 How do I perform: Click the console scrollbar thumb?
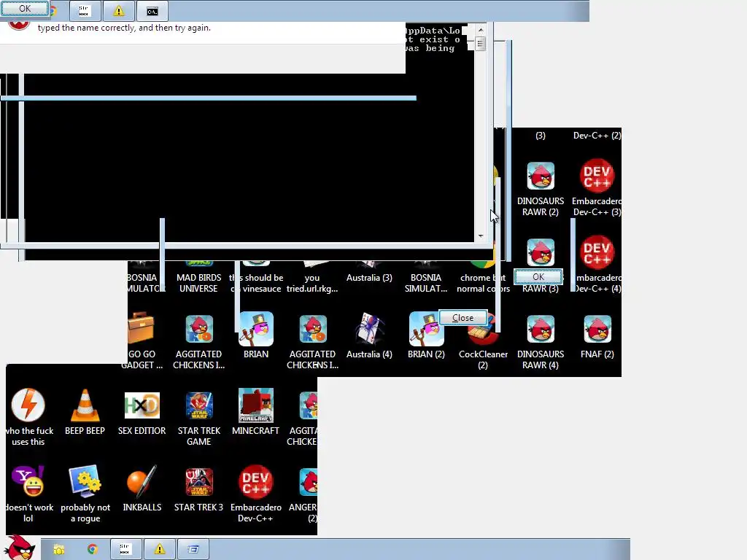[480, 44]
